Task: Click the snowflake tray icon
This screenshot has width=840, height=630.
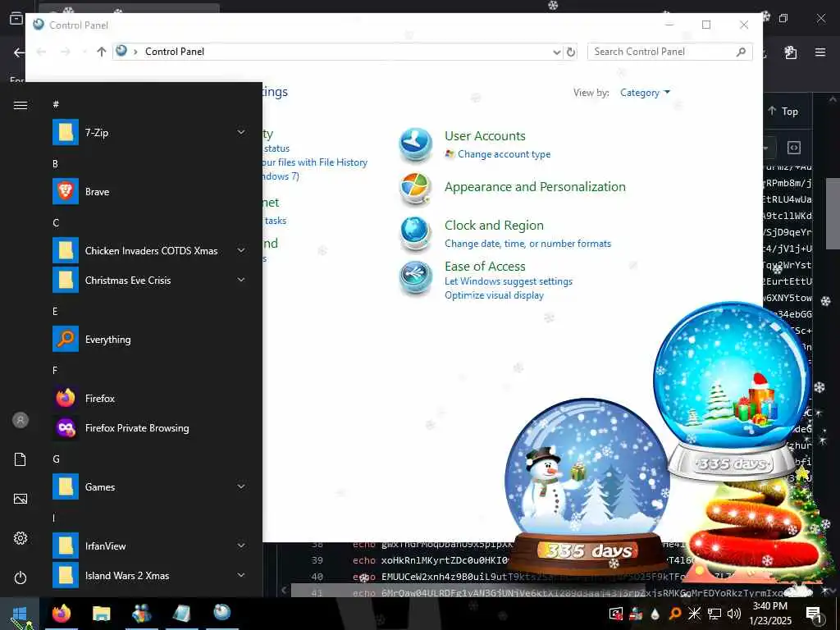Action: tap(694, 614)
